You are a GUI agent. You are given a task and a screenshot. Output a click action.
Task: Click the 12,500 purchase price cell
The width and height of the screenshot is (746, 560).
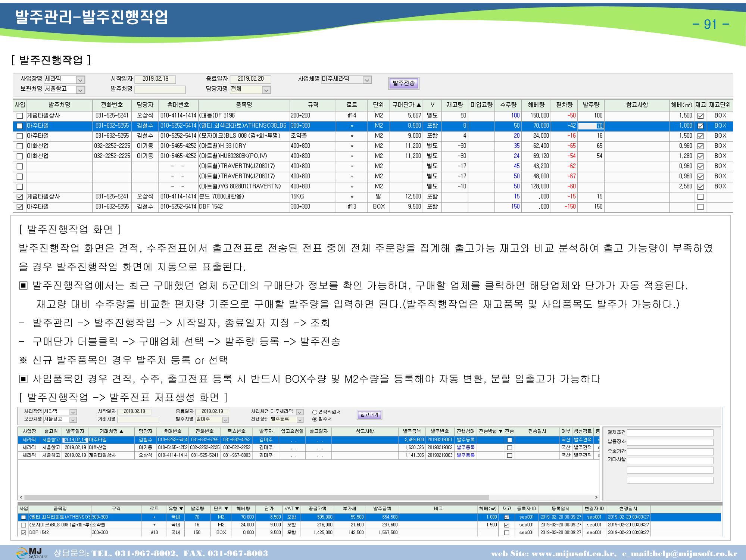pyautogui.click(x=413, y=196)
